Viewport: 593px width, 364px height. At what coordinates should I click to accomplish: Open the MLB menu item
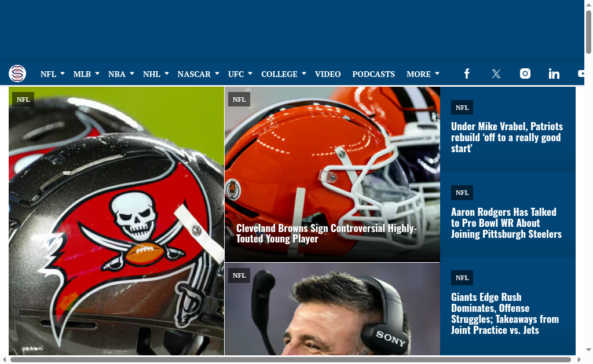pos(82,74)
